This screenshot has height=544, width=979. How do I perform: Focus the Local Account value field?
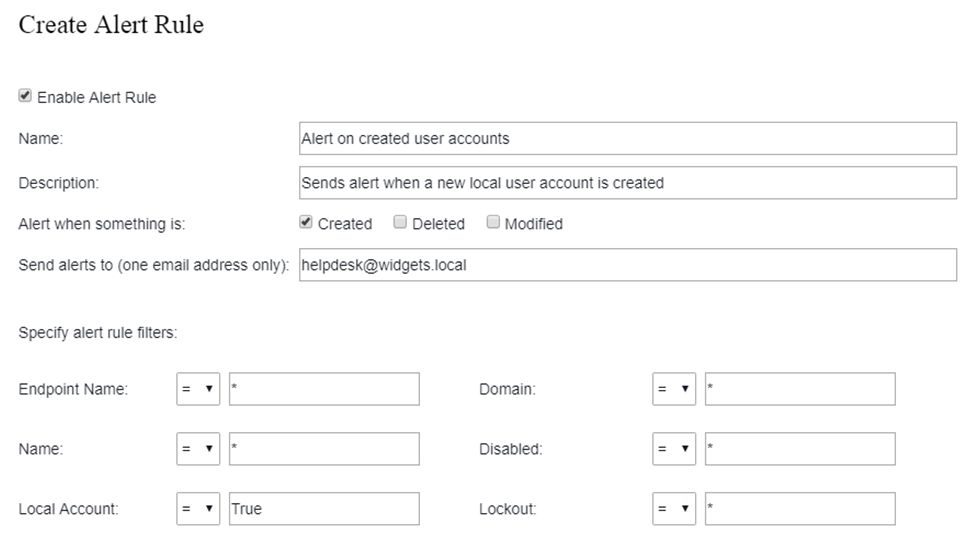[x=324, y=509]
